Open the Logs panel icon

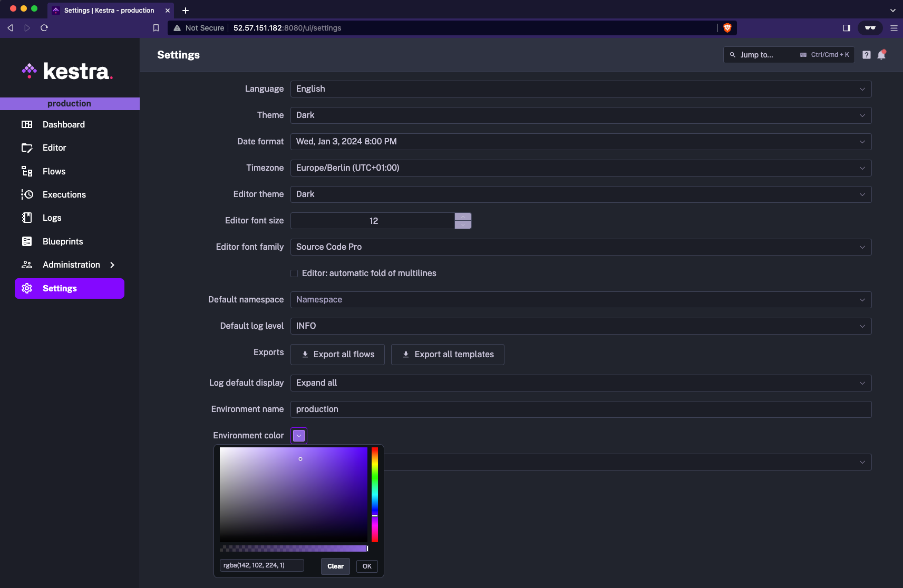click(x=27, y=218)
